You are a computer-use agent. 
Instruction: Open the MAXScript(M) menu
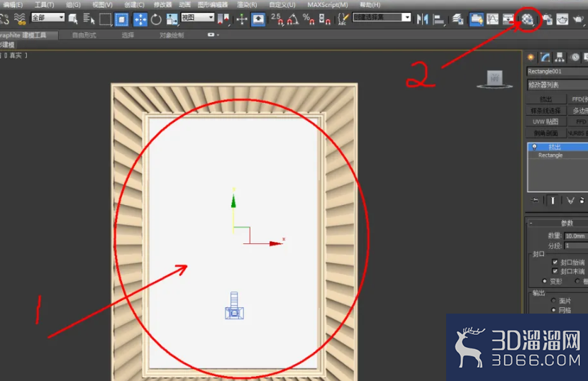point(328,5)
